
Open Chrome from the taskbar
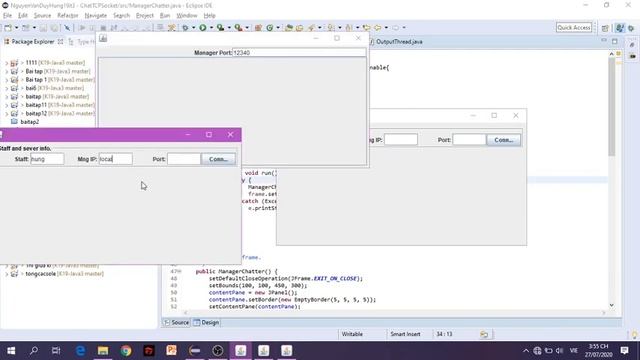tap(126, 351)
